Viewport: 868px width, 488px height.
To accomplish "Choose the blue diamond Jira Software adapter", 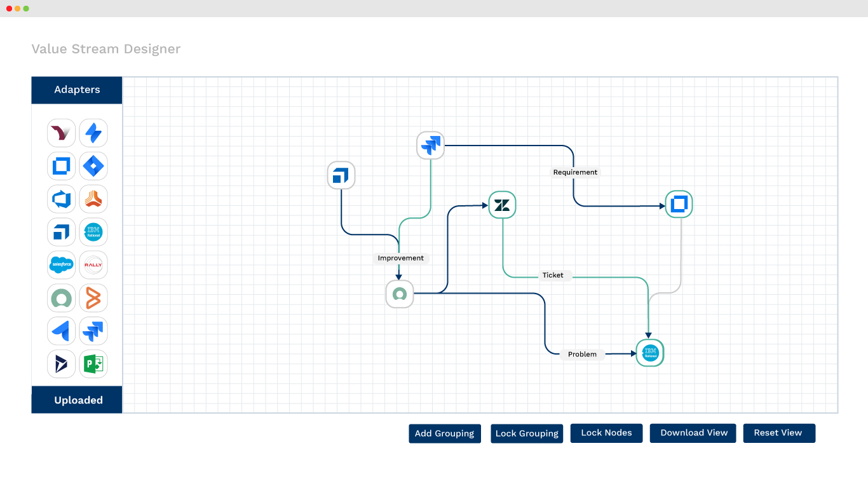I will pos(93,166).
